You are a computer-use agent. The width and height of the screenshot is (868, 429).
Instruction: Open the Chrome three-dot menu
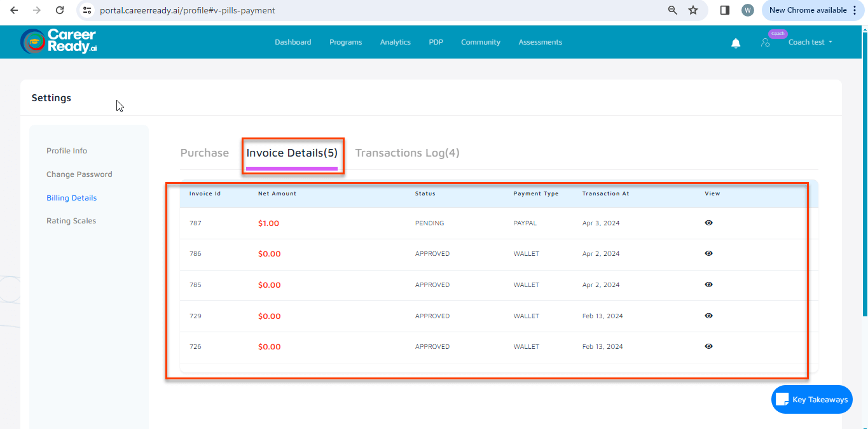pos(855,10)
